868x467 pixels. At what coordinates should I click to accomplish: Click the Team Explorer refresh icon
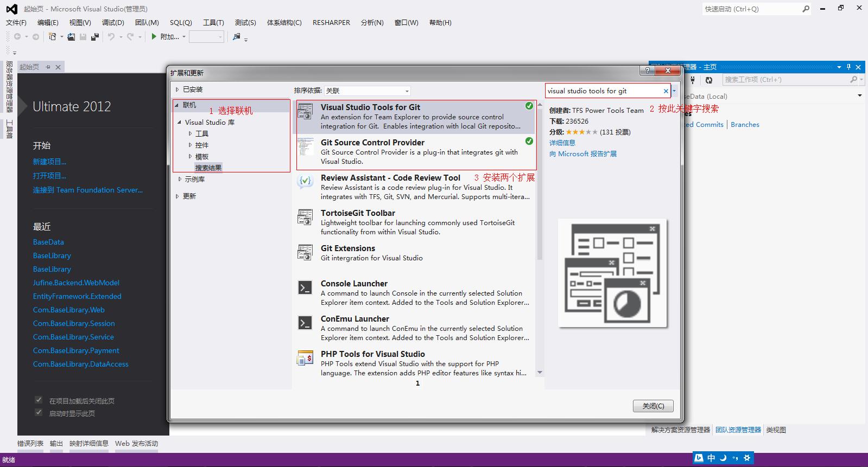point(709,80)
